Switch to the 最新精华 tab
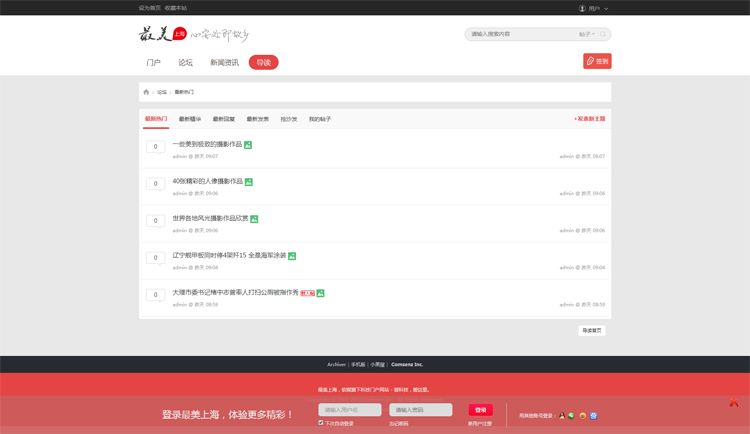 click(x=190, y=119)
